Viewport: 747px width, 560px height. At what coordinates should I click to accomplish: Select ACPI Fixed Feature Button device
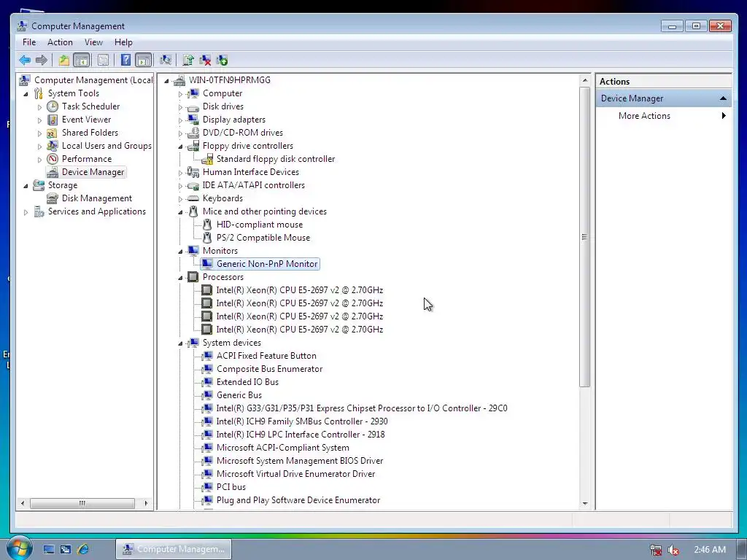tap(266, 356)
